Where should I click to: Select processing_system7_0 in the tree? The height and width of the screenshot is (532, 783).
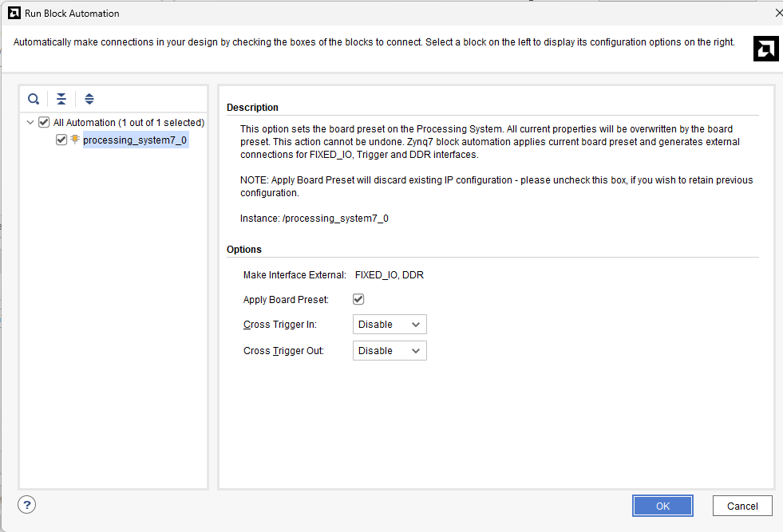click(135, 140)
